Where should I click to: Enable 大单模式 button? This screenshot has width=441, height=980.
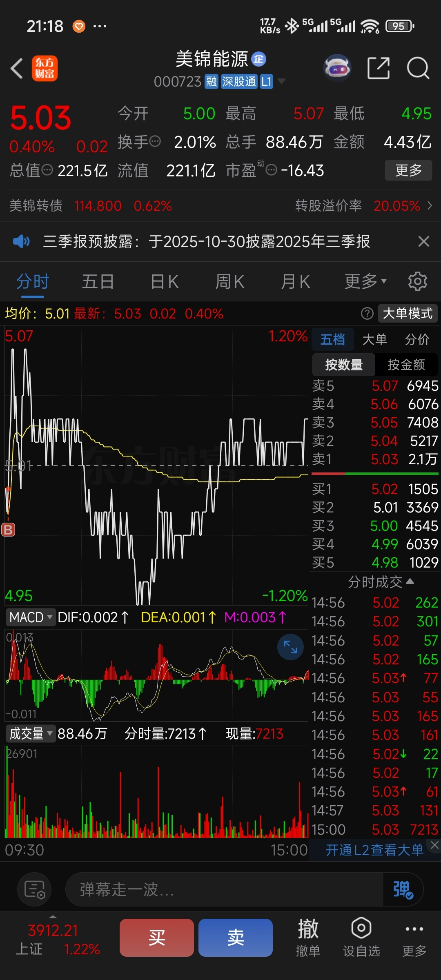click(408, 314)
